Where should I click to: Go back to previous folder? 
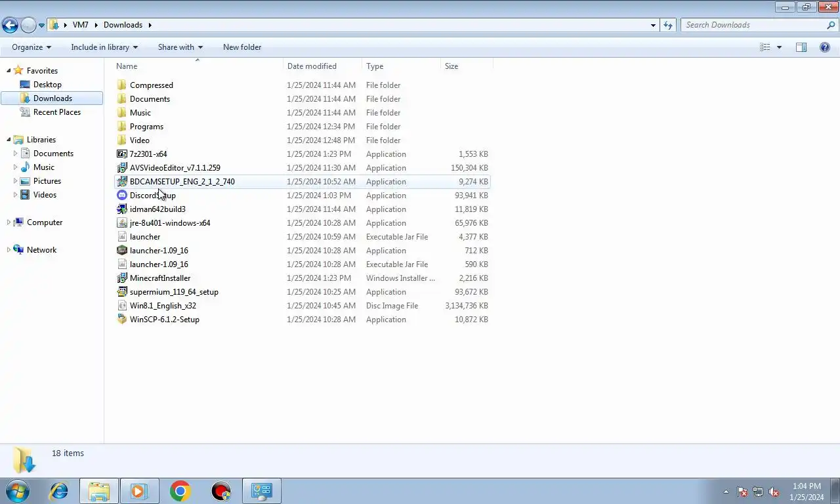[x=10, y=25]
